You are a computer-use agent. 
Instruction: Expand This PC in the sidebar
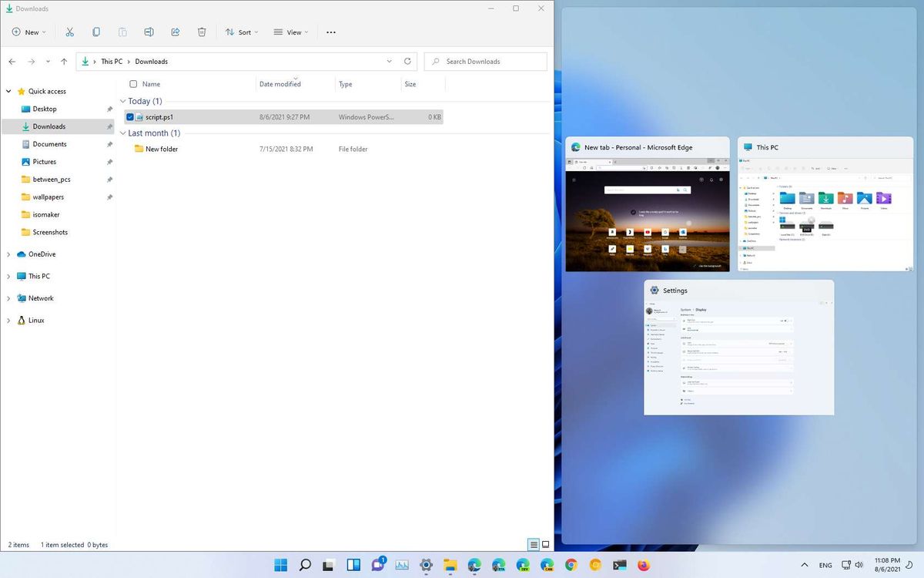coord(8,276)
